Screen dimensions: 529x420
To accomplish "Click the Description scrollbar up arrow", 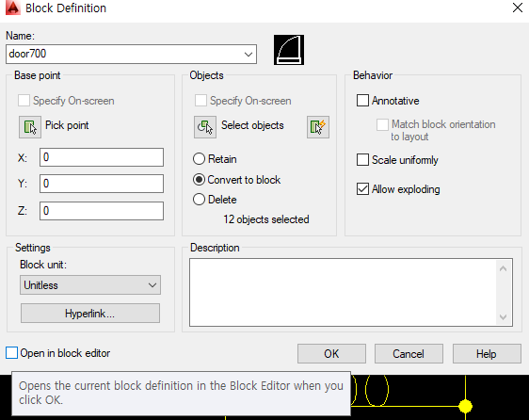I will [503, 268].
